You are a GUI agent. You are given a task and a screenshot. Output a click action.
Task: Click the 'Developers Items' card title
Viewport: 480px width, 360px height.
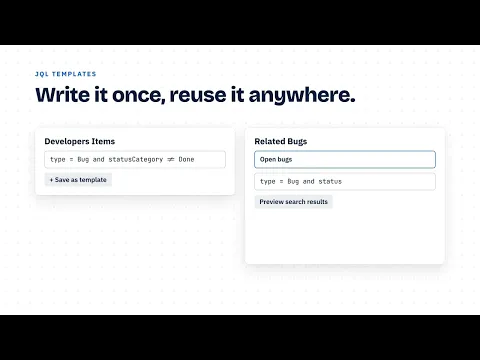(x=80, y=141)
